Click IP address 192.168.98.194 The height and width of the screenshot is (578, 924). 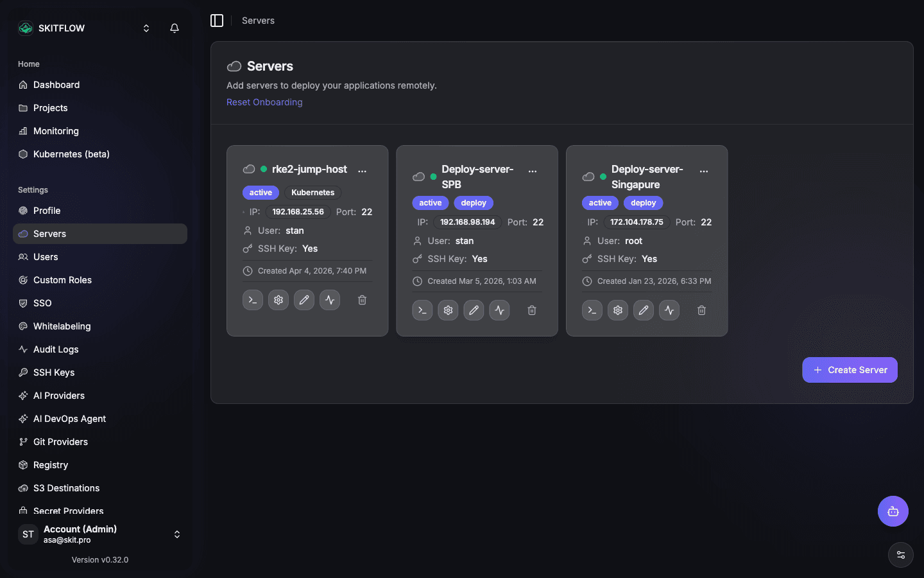(x=468, y=222)
